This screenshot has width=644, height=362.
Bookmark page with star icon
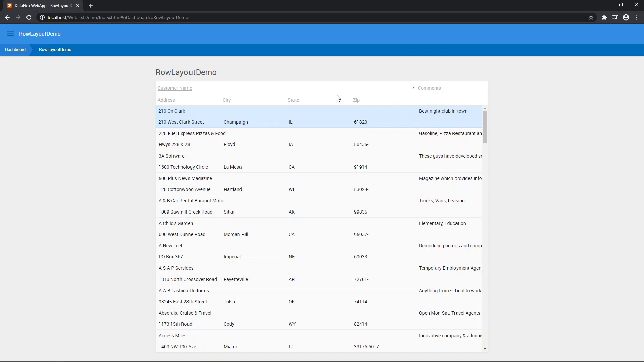coord(591,17)
